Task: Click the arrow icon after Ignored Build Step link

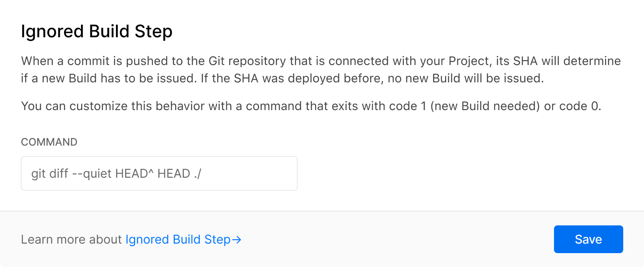Action: tap(238, 239)
